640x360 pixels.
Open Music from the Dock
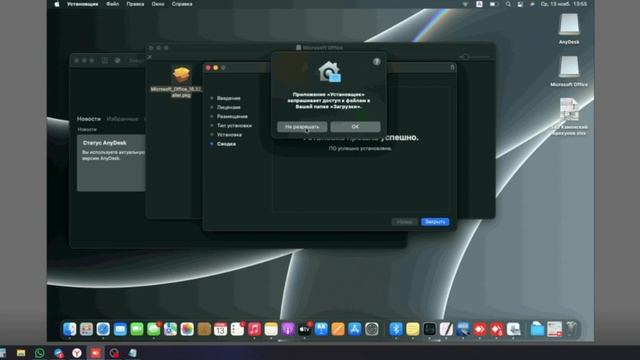(x=254, y=329)
